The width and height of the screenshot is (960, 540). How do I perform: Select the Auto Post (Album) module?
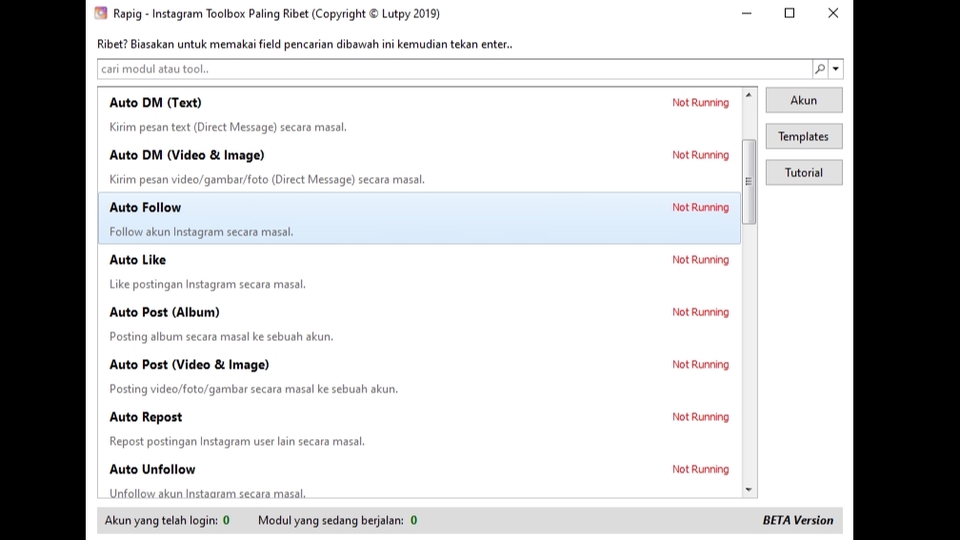pos(419,324)
